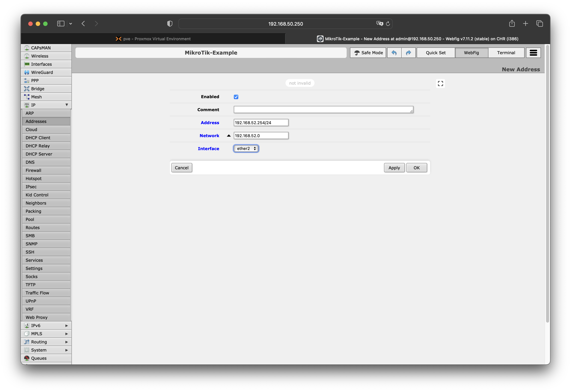Open the hamburger menu icon
Viewport: 571px width, 392px height.
coord(533,53)
